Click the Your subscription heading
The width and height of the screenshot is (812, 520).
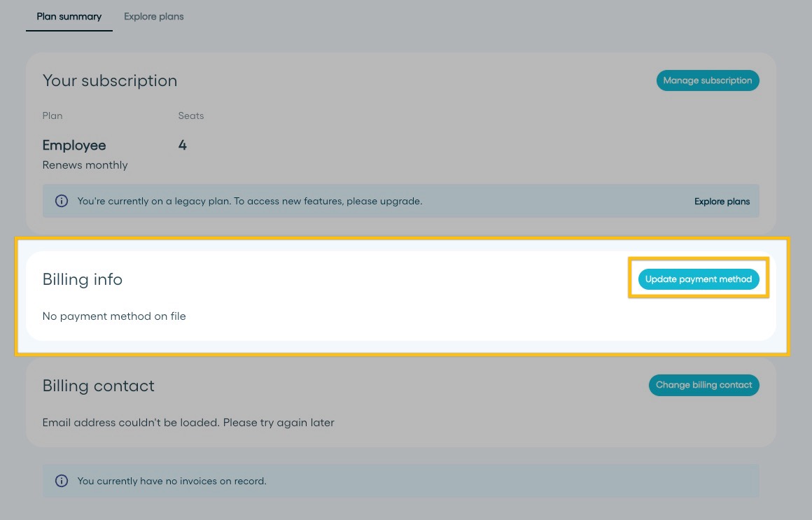pos(110,80)
